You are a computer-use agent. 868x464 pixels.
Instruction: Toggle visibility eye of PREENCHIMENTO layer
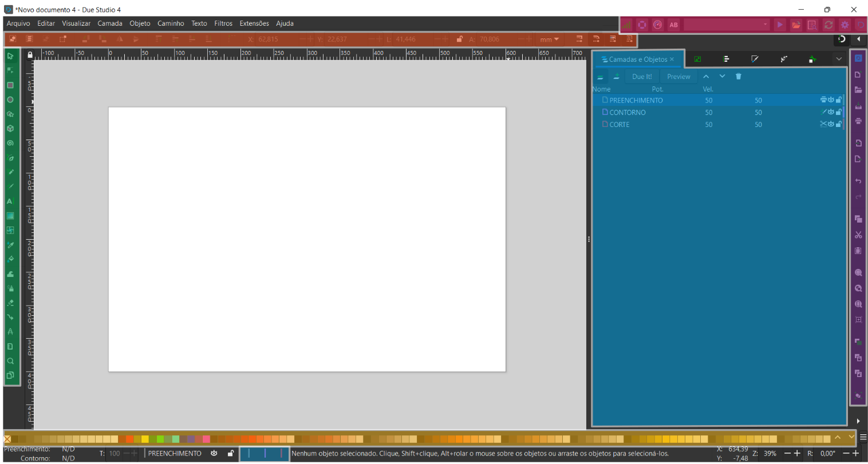[831, 100]
